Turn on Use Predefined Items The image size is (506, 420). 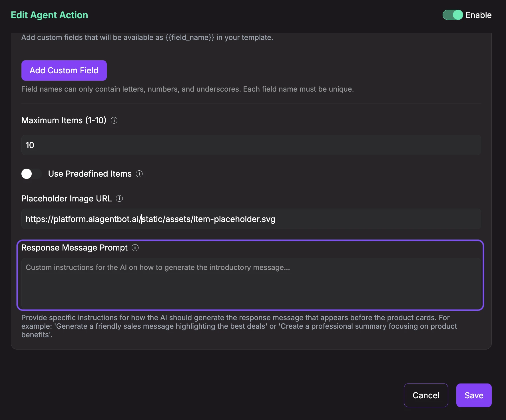(31, 173)
